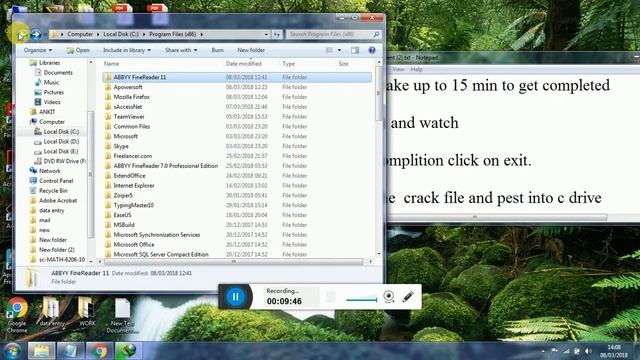Viewport: 640px width, 360px height.
Task: Open File Explorer from the taskbar
Action: (41, 351)
